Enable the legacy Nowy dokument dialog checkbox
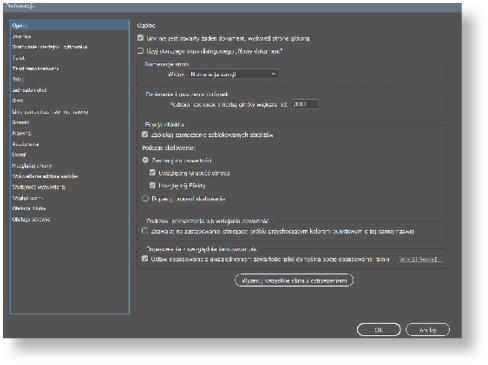The image size is (488, 365). pyautogui.click(x=140, y=51)
